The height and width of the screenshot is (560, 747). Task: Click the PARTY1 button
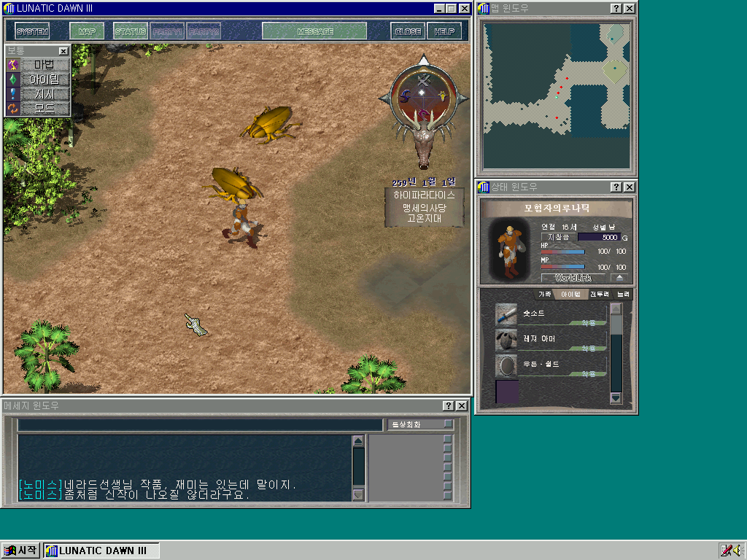click(x=167, y=31)
